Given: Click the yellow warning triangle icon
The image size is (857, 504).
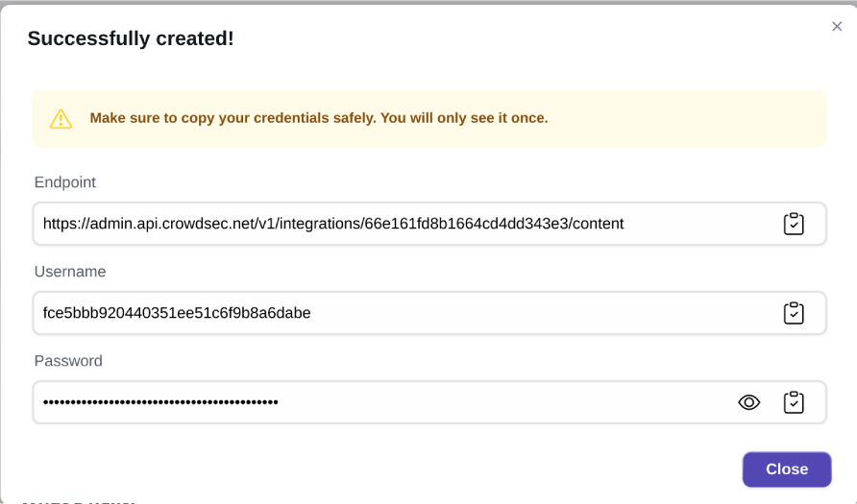Looking at the screenshot, I should 61,118.
